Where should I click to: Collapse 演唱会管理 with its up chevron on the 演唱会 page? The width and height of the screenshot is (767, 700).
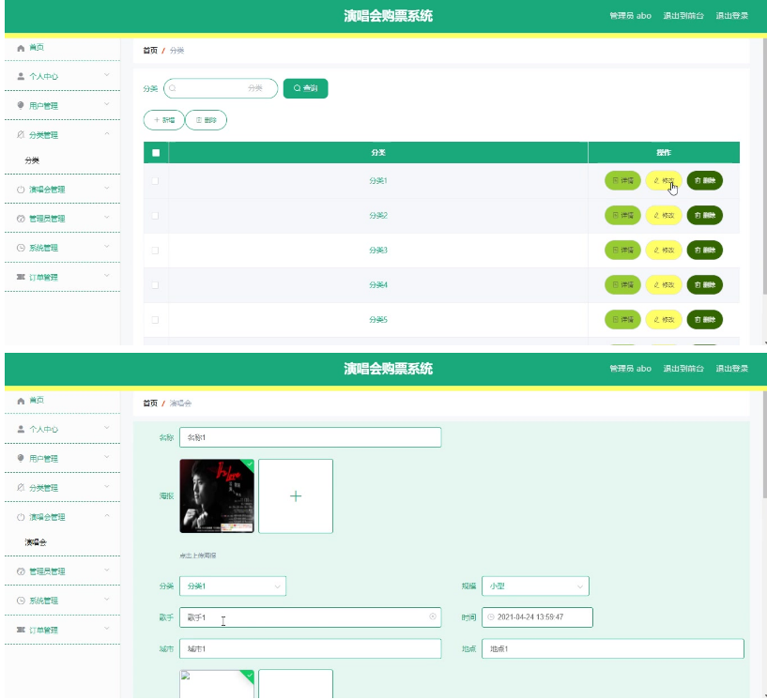[107, 516]
